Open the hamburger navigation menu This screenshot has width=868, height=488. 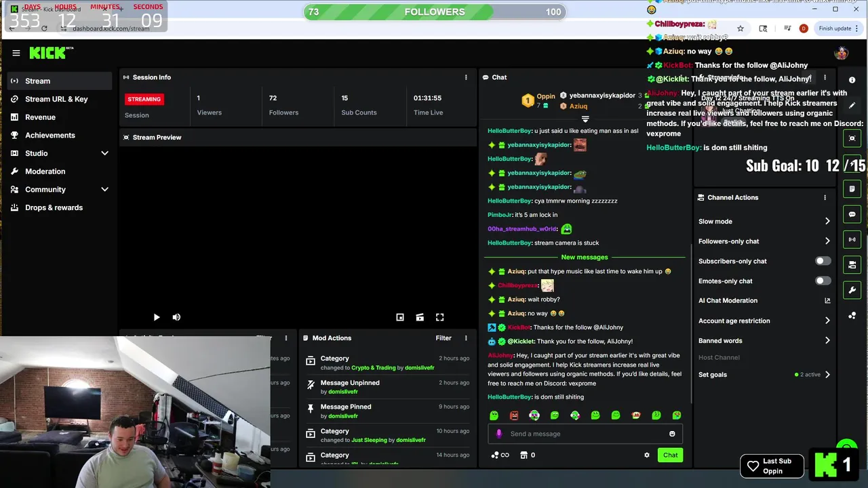click(x=16, y=53)
